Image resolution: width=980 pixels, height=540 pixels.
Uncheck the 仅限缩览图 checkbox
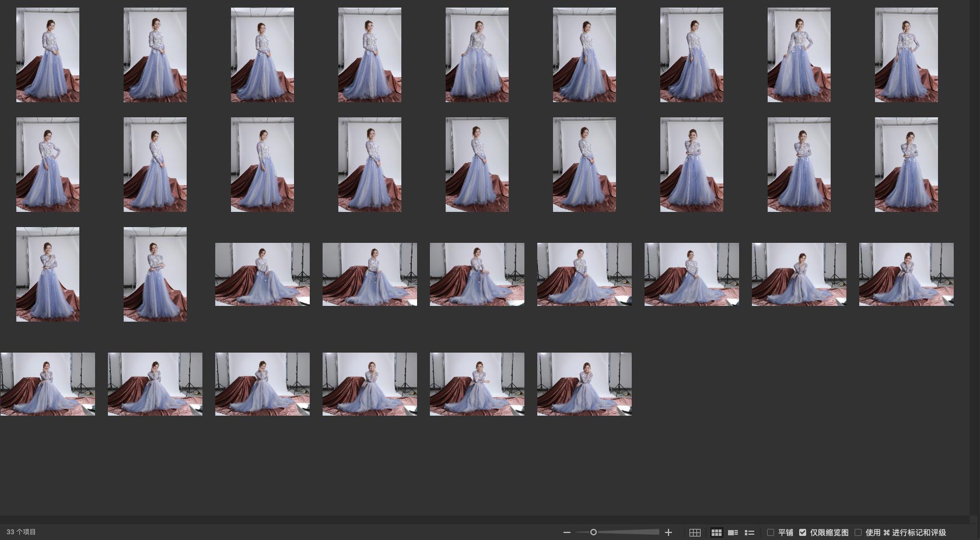coord(803,532)
